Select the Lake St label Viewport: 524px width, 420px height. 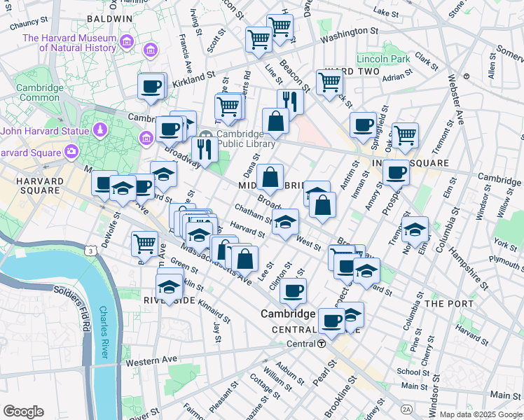[386, 13]
